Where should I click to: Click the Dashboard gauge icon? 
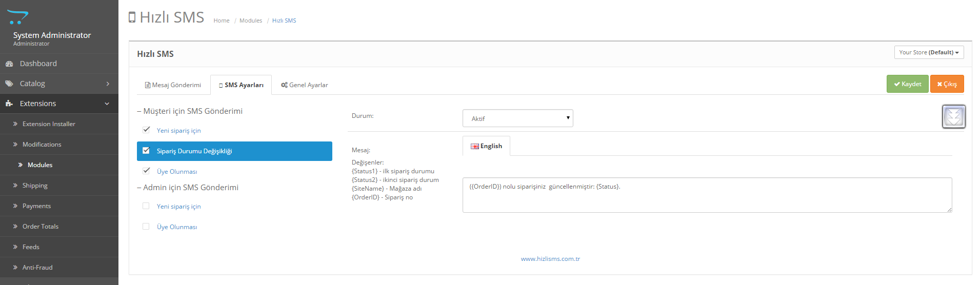point(9,64)
